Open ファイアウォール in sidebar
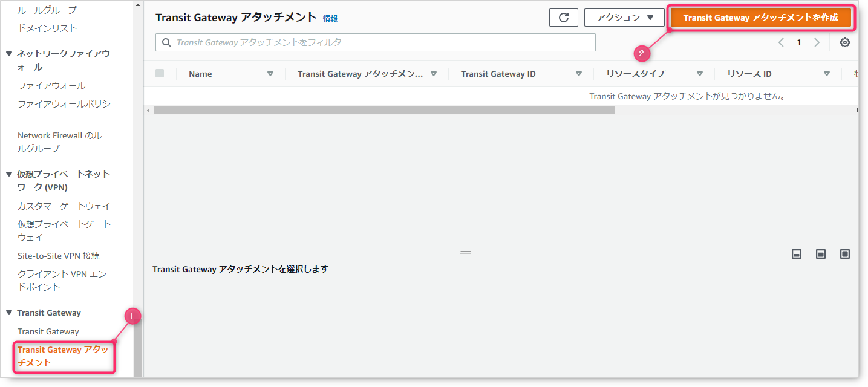868x387 pixels. (x=51, y=86)
